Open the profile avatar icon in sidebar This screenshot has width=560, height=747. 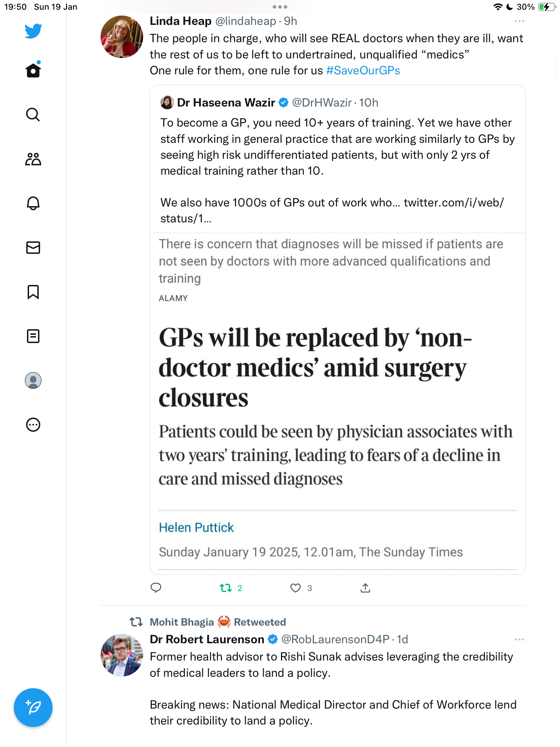[33, 380]
